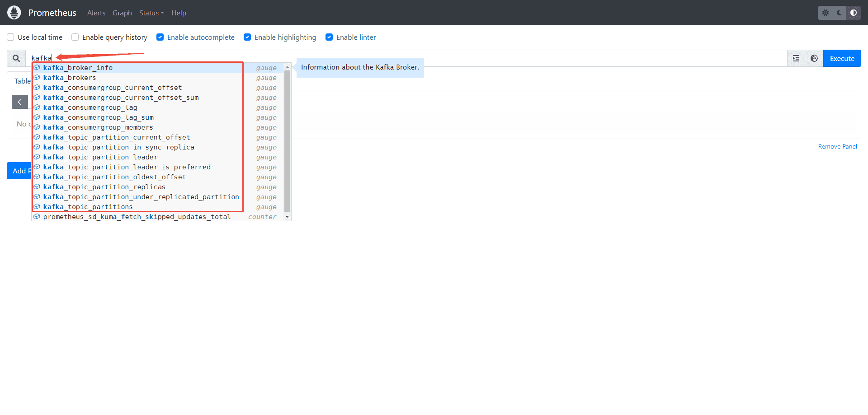Screen dimensions: 868x415
Task: Click the Kafka Broker information tooltip
Action: pyautogui.click(x=360, y=67)
